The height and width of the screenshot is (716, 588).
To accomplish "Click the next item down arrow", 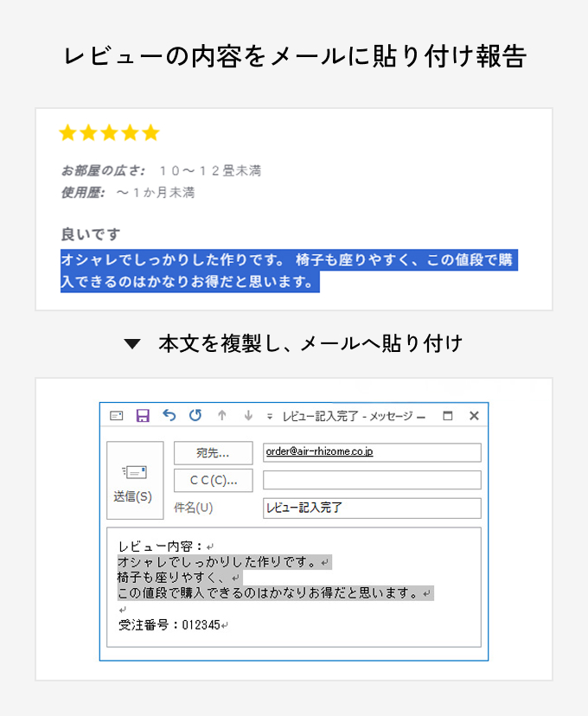I will pyautogui.click(x=248, y=416).
